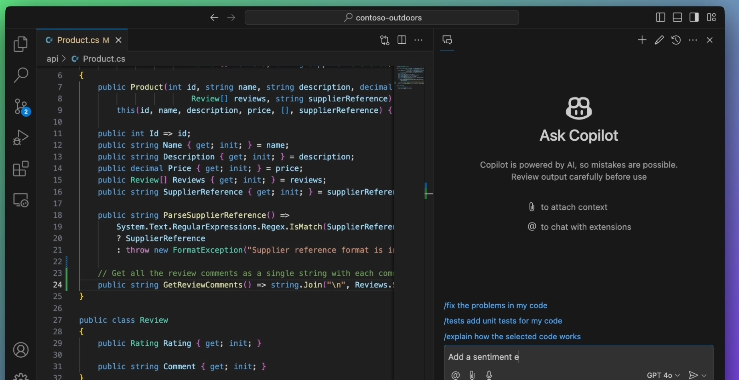Start a new Copilot chat with plus icon
Image resolution: width=739 pixels, height=380 pixels.
tap(642, 40)
